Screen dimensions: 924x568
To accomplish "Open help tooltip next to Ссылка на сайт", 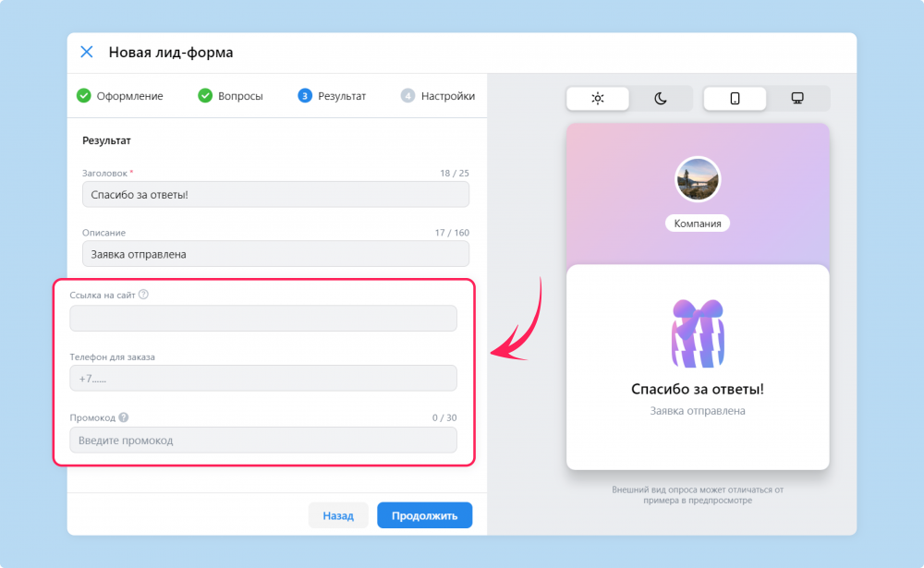I will (x=143, y=295).
